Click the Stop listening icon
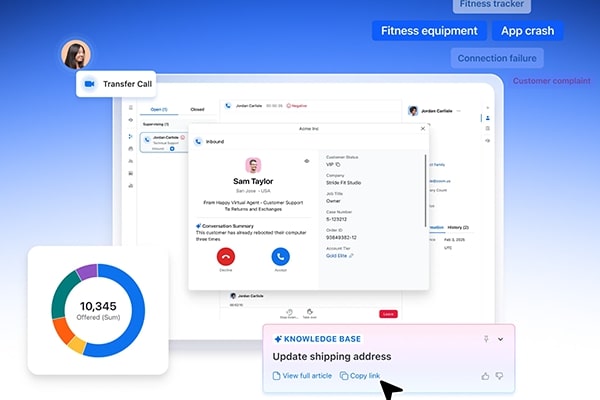 point(289,312)
